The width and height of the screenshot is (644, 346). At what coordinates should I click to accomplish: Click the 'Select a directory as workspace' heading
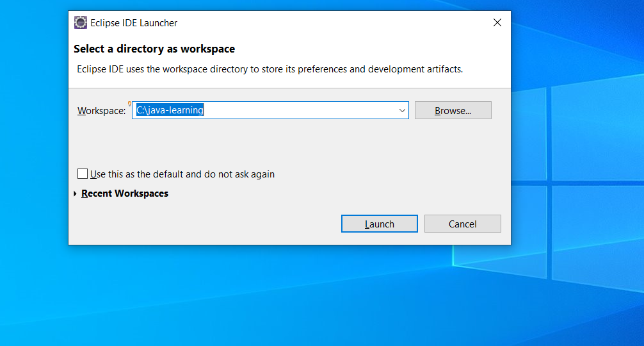click(154, 49)
